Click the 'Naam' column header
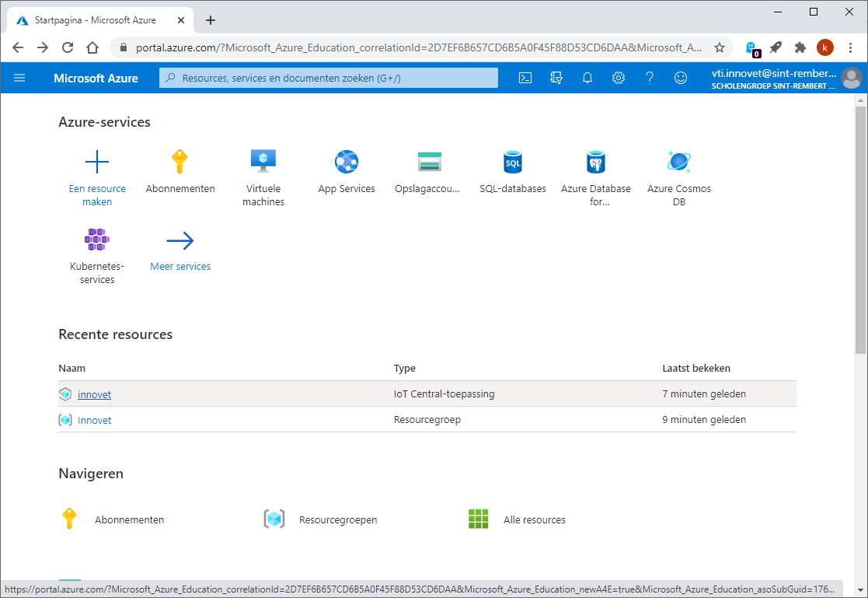868x598 pixels. pos(72,368)
